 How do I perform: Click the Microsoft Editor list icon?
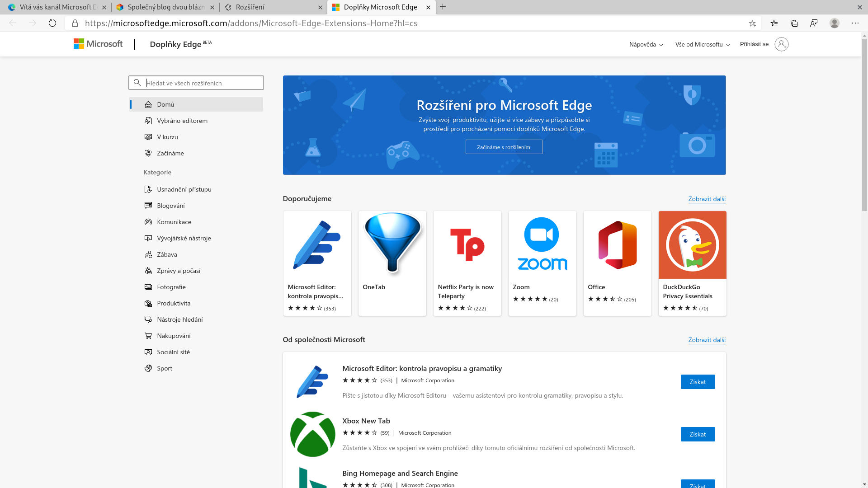(313, 382)
